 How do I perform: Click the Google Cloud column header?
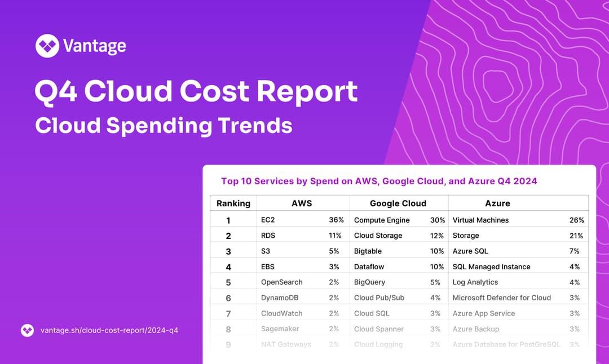click(x=398, y=203)
